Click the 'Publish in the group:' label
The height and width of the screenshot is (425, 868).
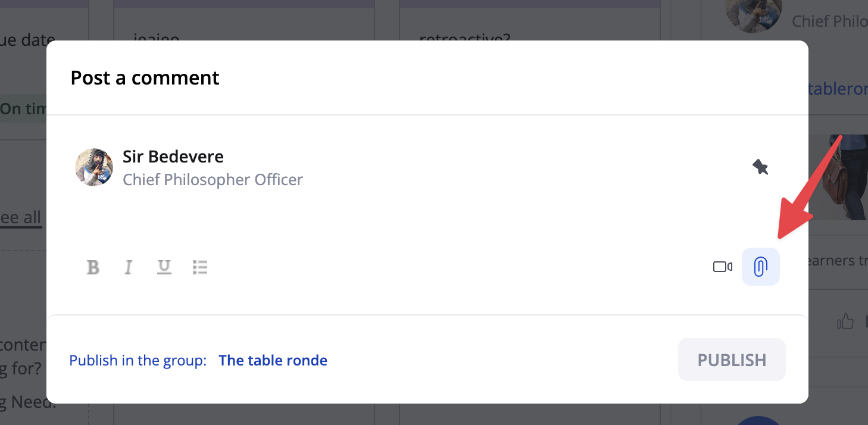(138, 360)
